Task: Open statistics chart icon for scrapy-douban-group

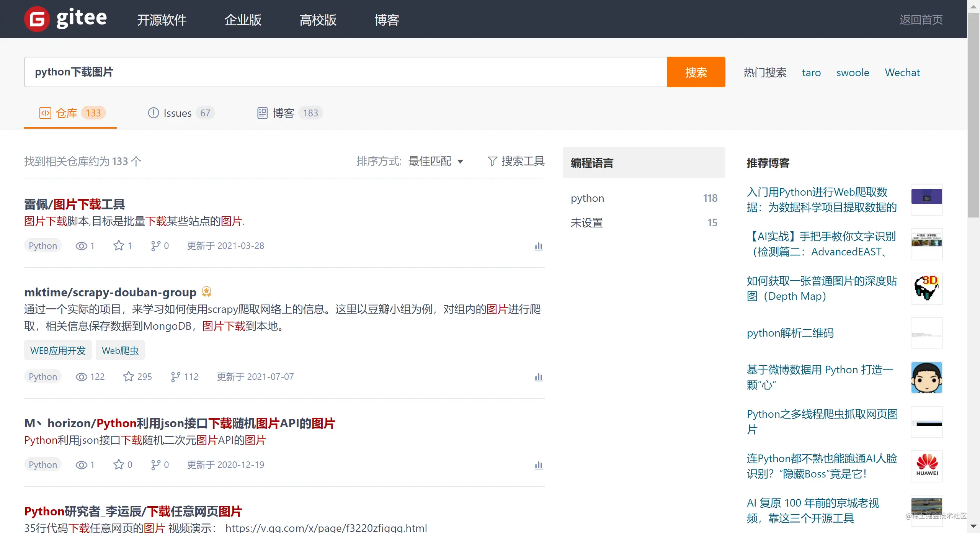Action: tap(539, 377)
